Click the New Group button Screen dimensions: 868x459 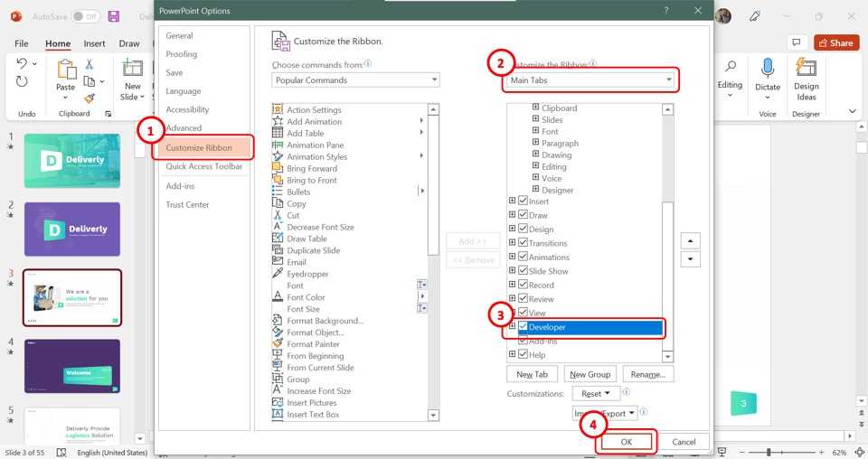click(590, 374)
